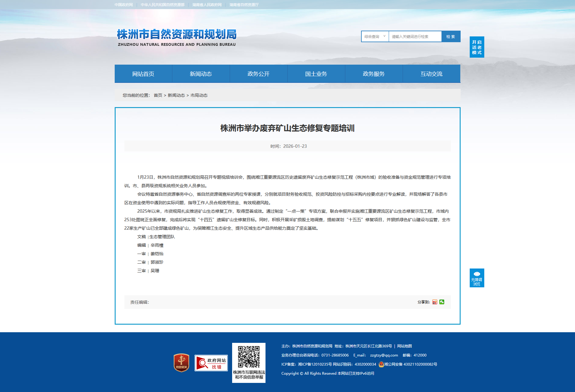
Task: Click the Zhuzhou bureau logo header
Action: [177, 38]
